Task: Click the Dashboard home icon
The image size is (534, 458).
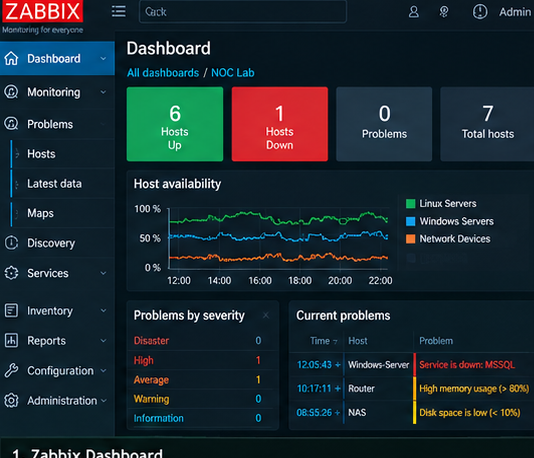Action: click(11, 58)
